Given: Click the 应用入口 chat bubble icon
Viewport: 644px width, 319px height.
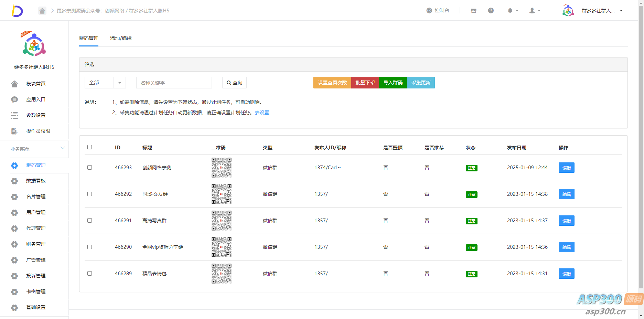Looking at the screenshot, I should click(14, 99).
